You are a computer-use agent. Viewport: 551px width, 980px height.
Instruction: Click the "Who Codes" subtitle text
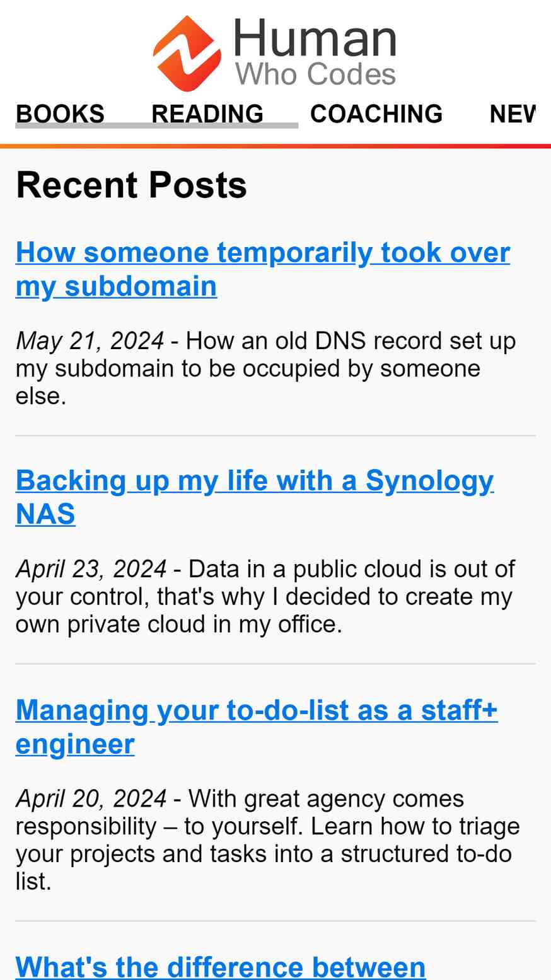tap(315, 74)
